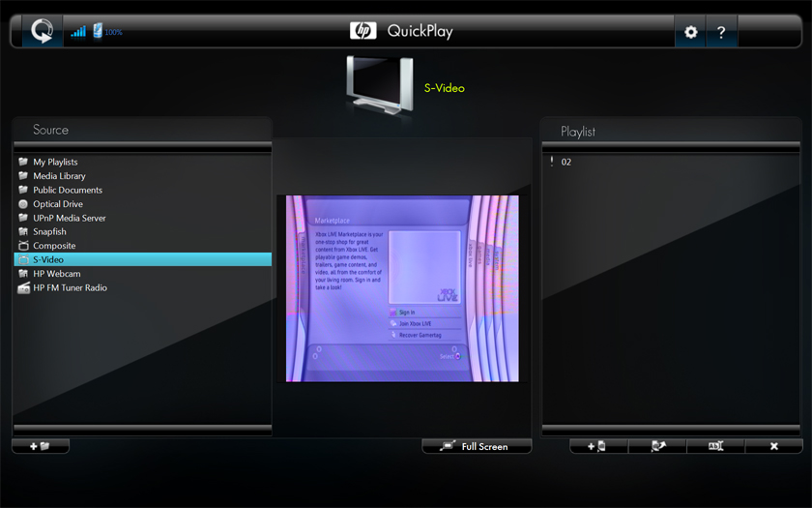
Task: Click the Snapfish source icon
Action: coord(23,231)
